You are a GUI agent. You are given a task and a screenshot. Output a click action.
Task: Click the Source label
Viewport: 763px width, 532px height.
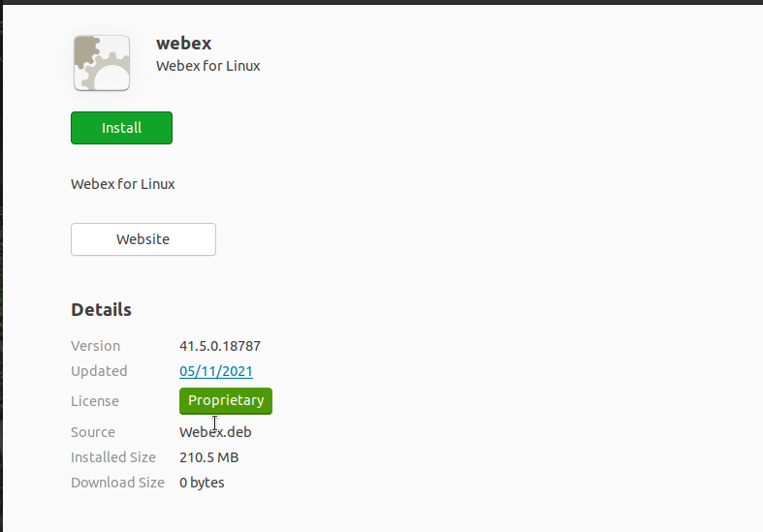click(x=93, y=432)
